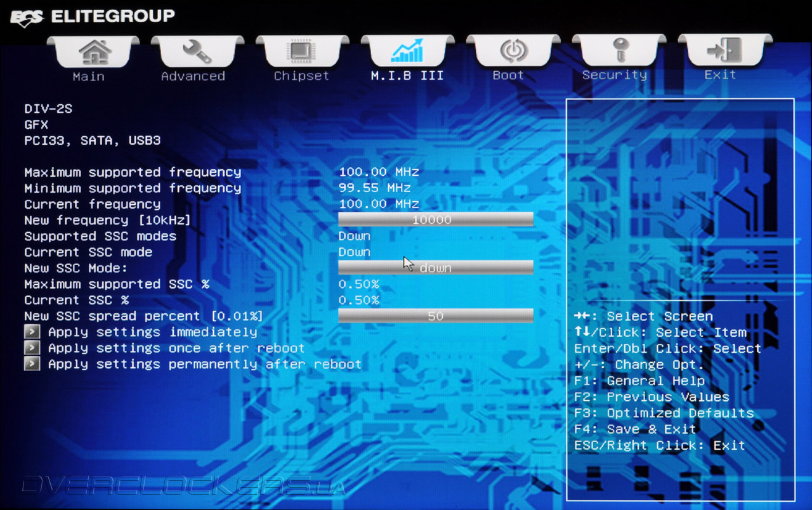812x510 pixels.
Task: Click the Current frequency label
Action: tap(93, 204)
